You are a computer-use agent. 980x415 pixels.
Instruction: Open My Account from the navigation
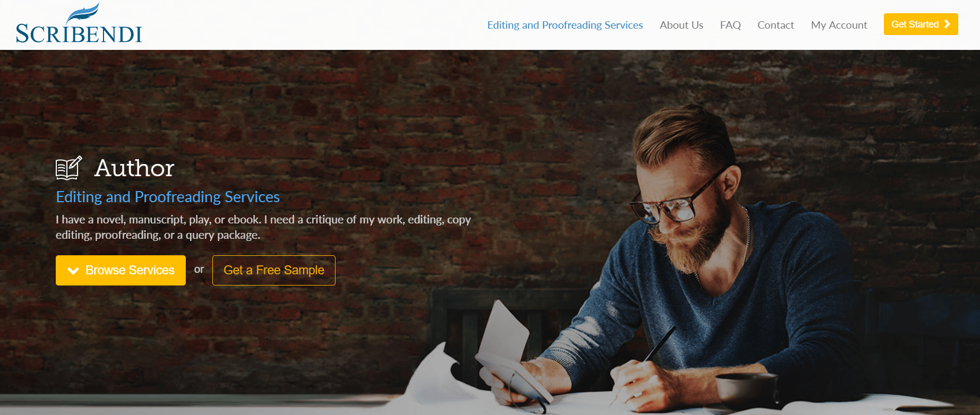pyautogui.click(x=839, y=25)
